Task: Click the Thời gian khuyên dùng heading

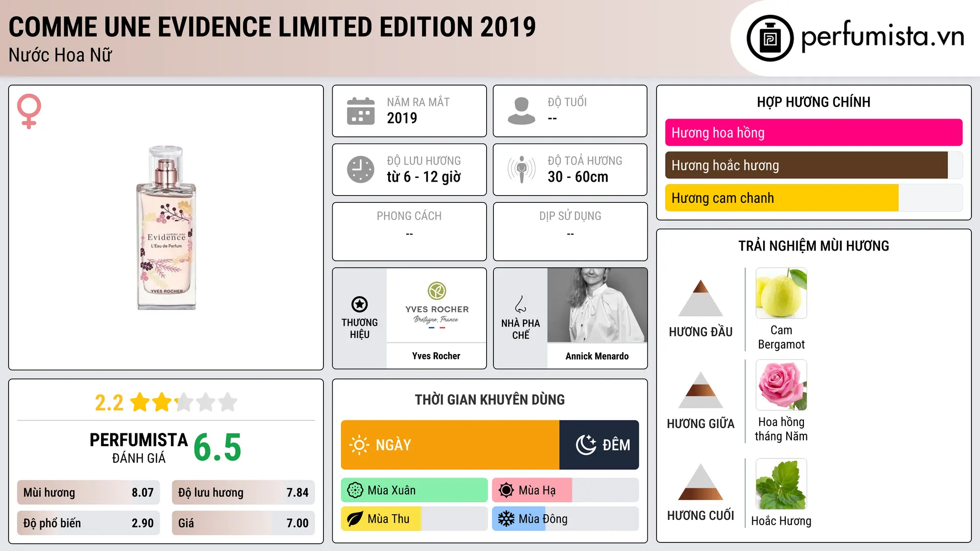Action: (x=490, y=399)
